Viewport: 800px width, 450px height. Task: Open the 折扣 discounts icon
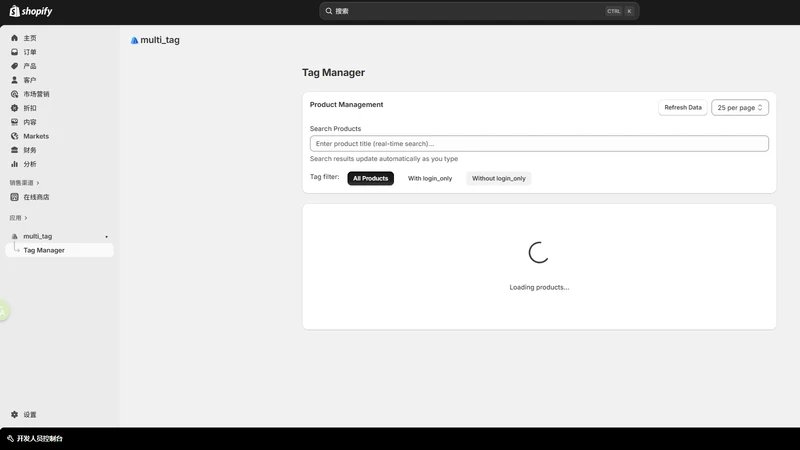[x=14, y=108]
